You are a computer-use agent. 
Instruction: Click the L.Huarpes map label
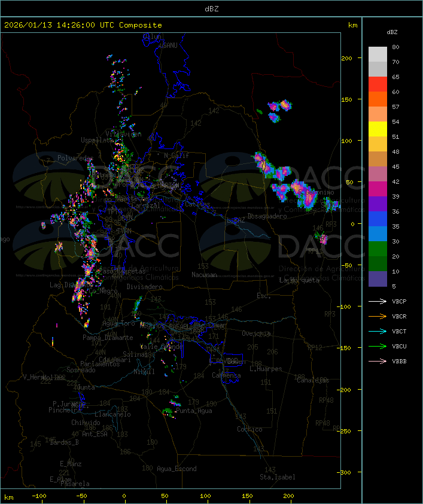(x=266, y=369)
